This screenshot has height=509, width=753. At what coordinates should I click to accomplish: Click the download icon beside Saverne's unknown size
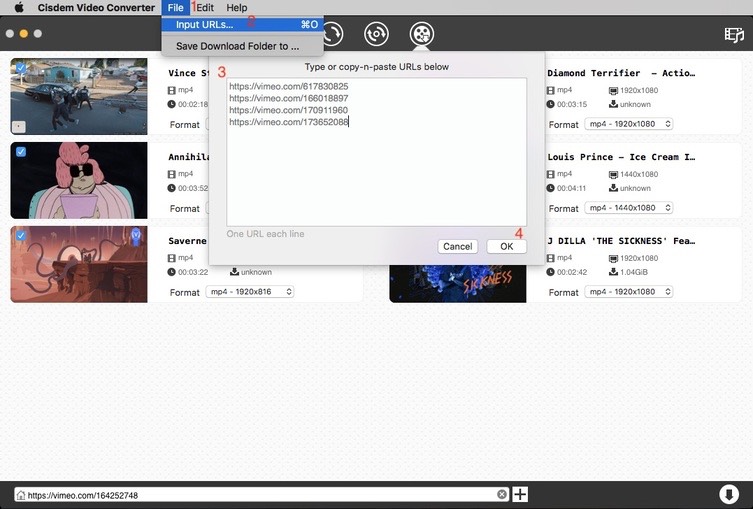point(234,272)
